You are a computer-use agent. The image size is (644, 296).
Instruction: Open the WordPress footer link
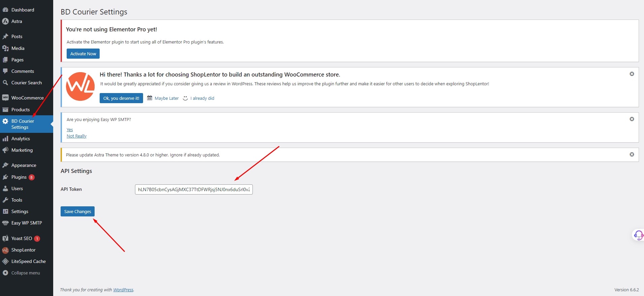(123, 290)
